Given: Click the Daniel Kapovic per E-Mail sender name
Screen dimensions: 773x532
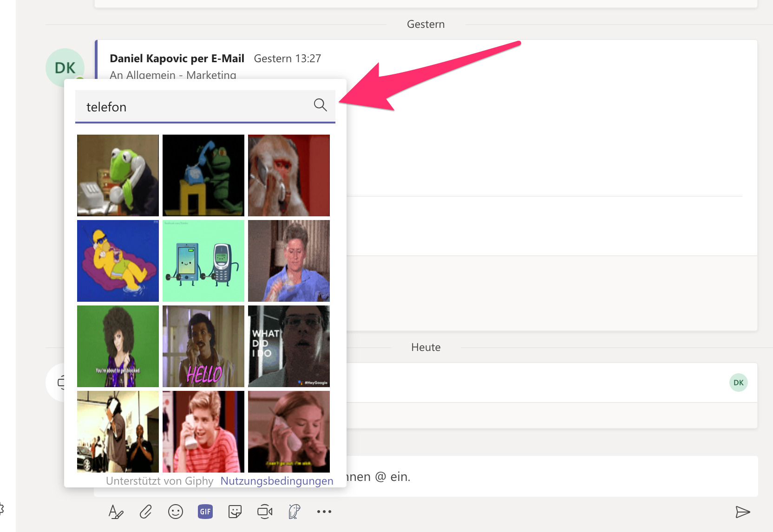Looking at the screenshot, I should tap(177, 58).
